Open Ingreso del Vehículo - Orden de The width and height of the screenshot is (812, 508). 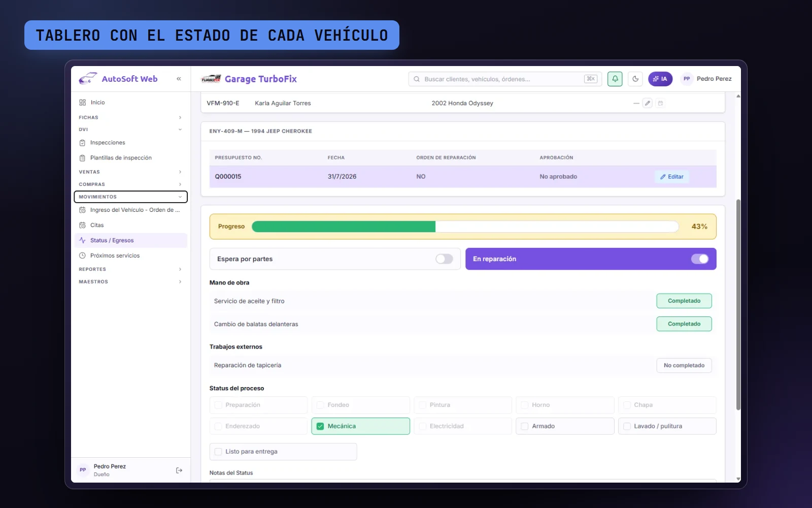click(x=130, y=210)
